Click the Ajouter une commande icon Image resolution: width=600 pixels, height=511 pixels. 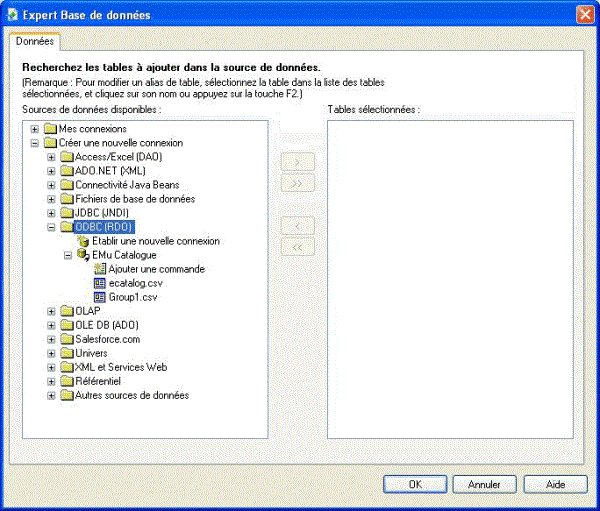[99, 269]
